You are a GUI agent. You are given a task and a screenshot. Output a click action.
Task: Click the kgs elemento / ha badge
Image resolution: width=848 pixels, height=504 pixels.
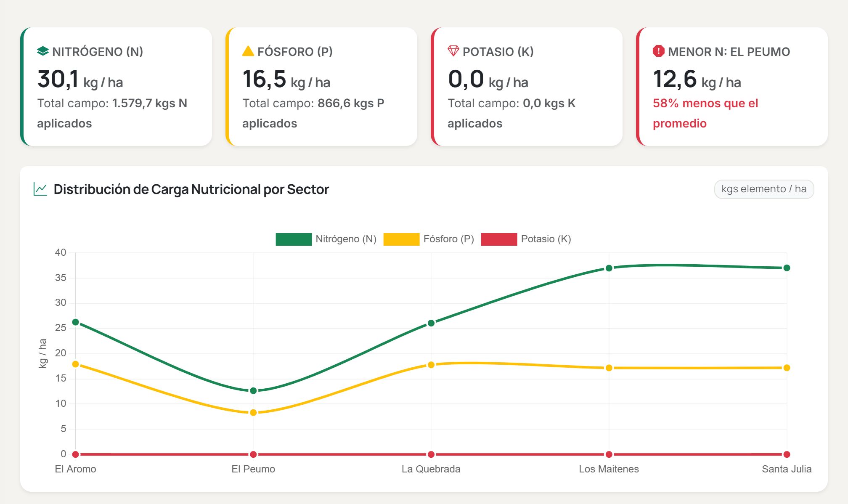click(x=764, y=189)
